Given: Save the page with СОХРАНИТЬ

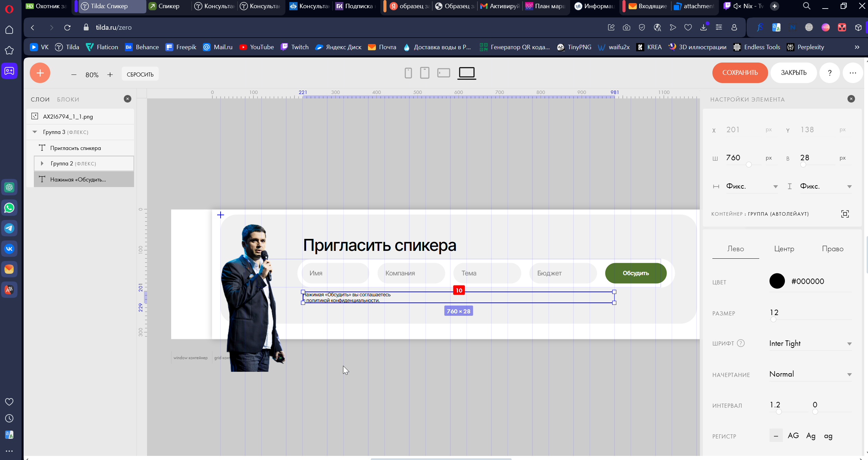Looking at the screenshot, I should 740,73.
